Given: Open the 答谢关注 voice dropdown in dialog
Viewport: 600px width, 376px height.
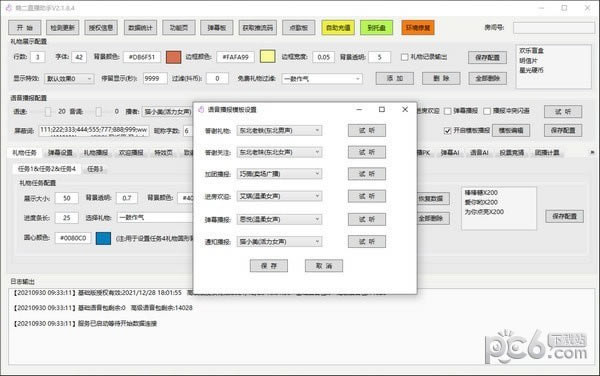Looking at the screenshot, I should (x=279, y=152).
